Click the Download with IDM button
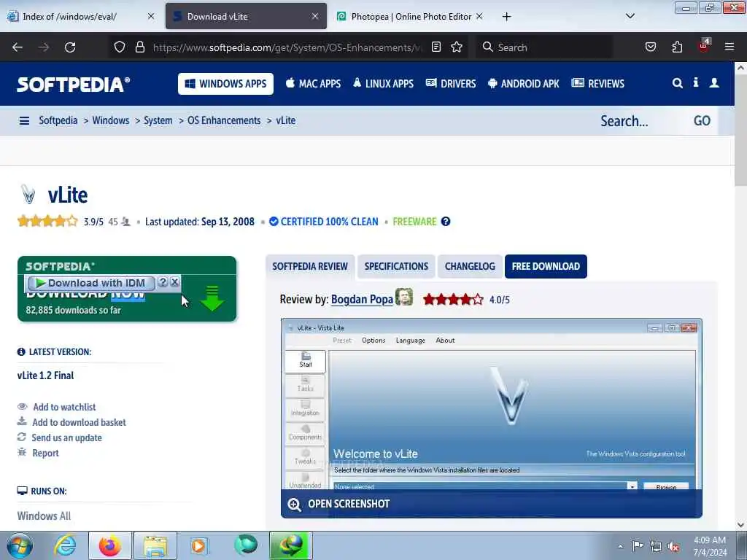Screen dimensions: 747x560 click(91, 283)
